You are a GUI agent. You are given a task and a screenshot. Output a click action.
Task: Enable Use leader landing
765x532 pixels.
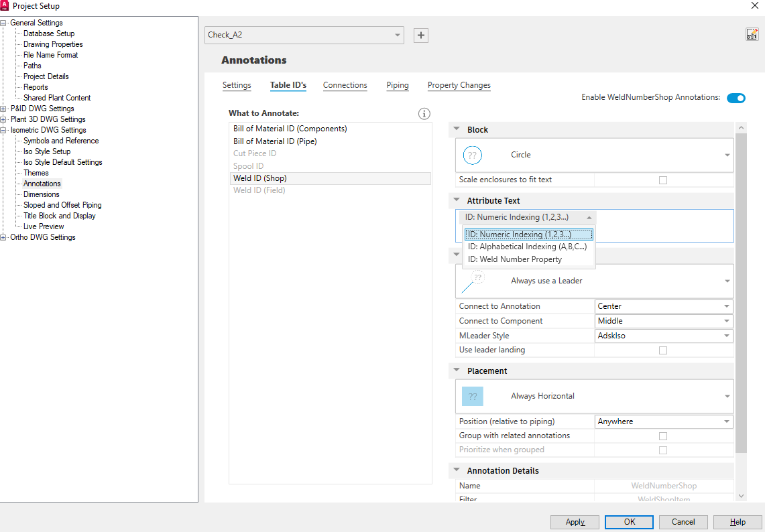pos(663,350)
